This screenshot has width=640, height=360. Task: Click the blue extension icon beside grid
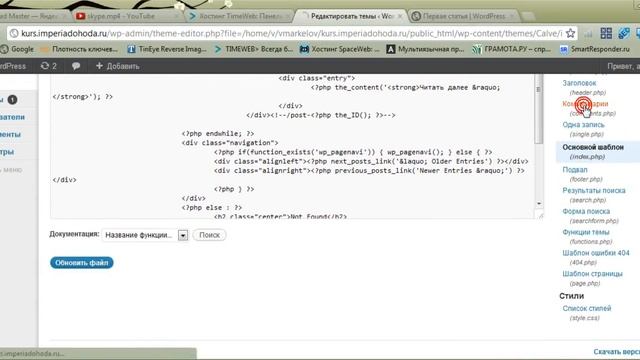(624, 33)
